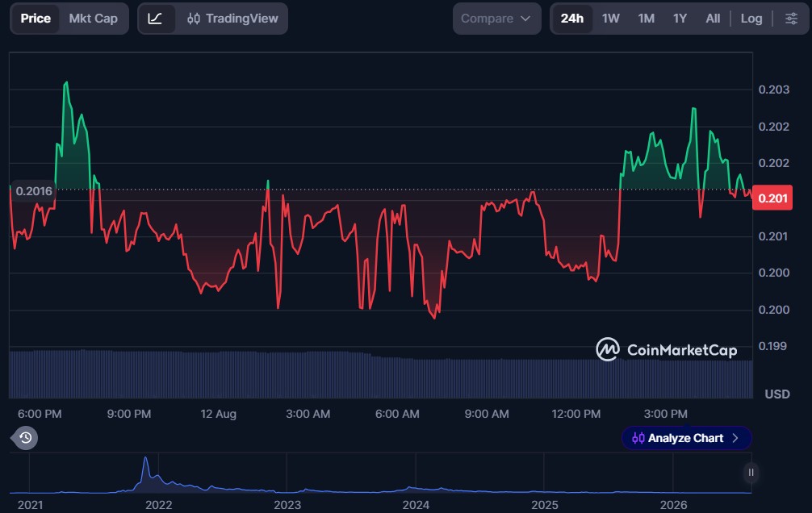Click the 2026 label in overview timeline
Screen dimensions: 812x513
pos(673,505)
